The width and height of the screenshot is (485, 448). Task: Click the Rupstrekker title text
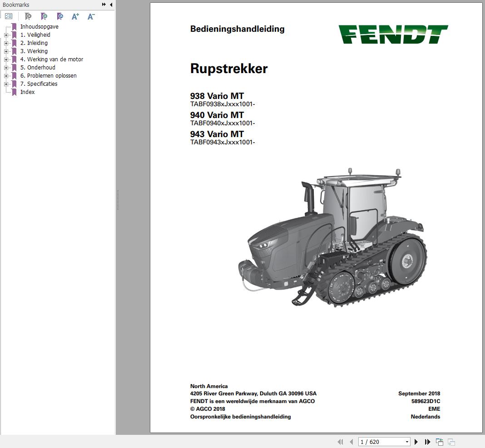229,69
